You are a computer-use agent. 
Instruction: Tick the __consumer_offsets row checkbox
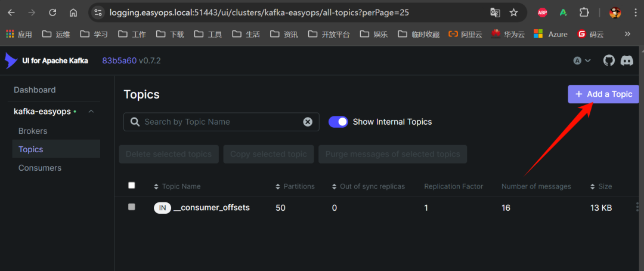point(131,207)
